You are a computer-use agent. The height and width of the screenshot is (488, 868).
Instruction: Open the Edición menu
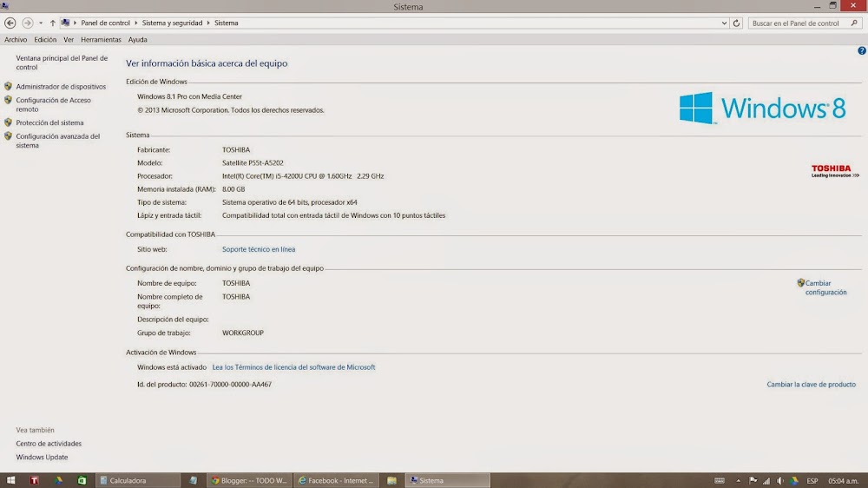pyautogui.click(x=45, y=40)
